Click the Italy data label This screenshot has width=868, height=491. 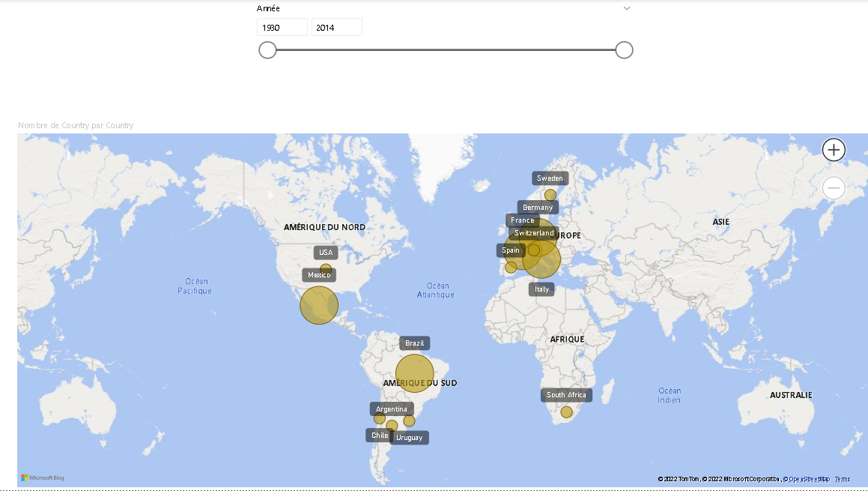[x=541, y=289]
